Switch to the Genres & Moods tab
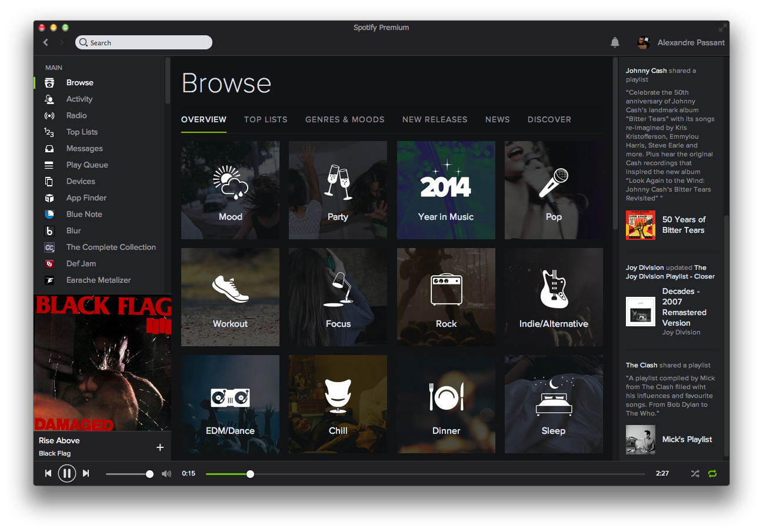 point(345,119)
